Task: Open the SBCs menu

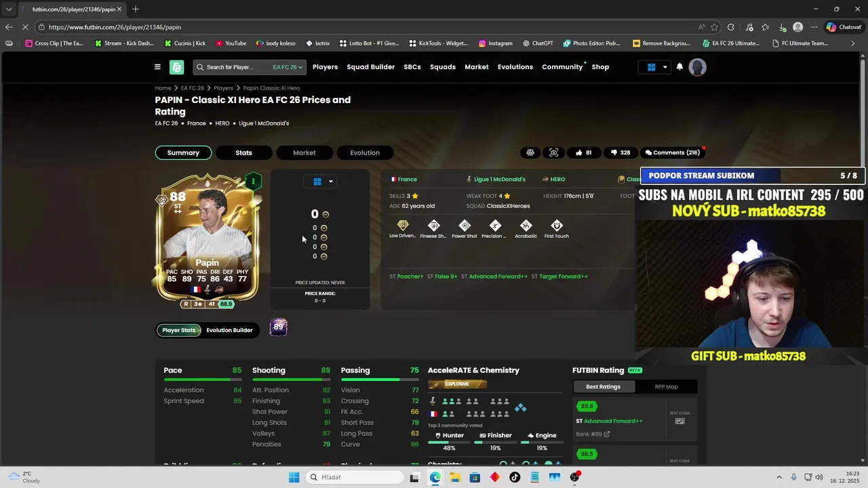Action: tap(412, 67)
